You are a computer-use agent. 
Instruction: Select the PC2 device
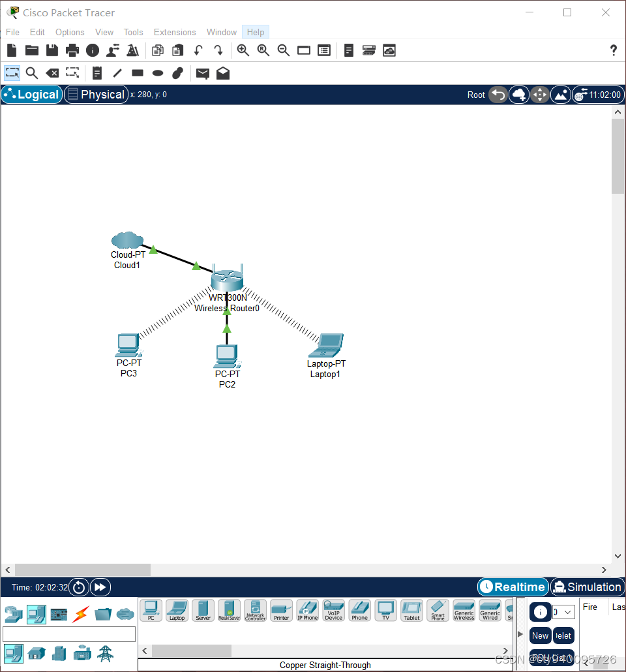[227, 357]
